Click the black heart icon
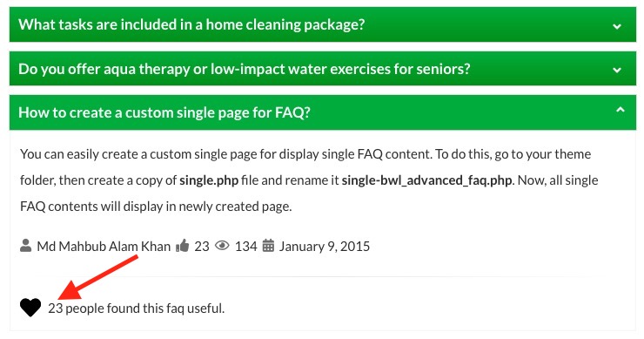 30,308
